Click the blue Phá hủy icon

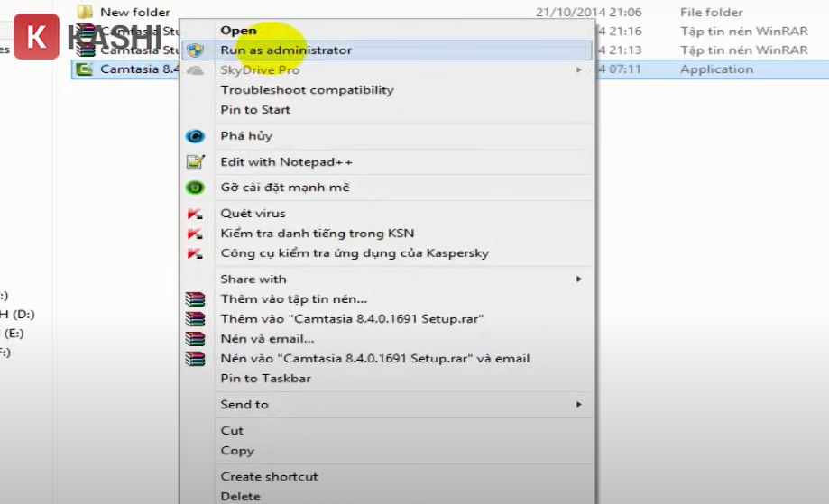tap(195, 136)
